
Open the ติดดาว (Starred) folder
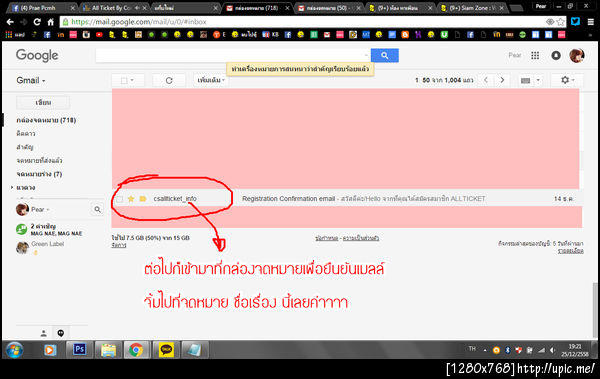[26, 134]
